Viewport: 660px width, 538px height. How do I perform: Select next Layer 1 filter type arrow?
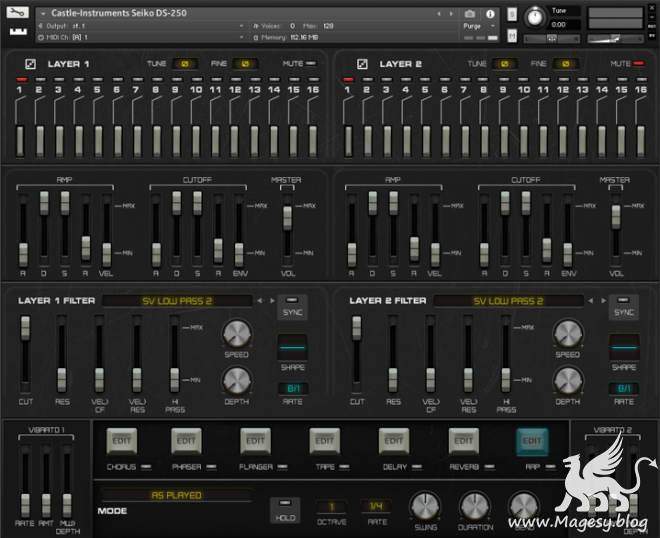[272, 301]
